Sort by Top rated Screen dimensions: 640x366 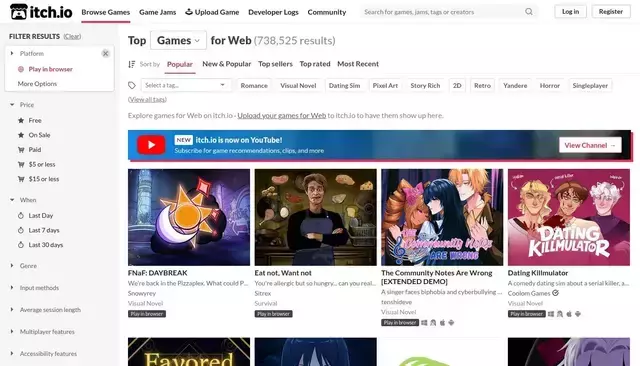tap(315, 64)
